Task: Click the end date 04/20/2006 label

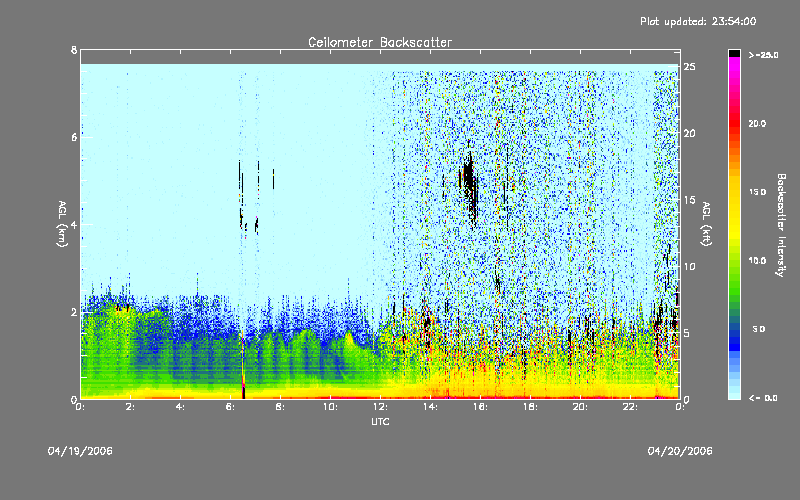Action: point(680,451)
